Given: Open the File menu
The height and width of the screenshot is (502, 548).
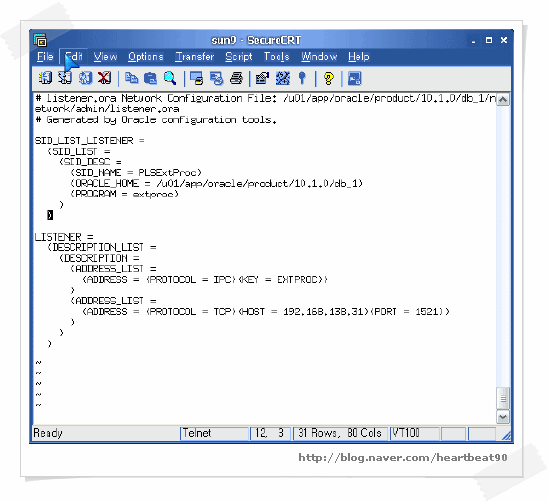Looking at the screenshot, I should tap(45, 57).
